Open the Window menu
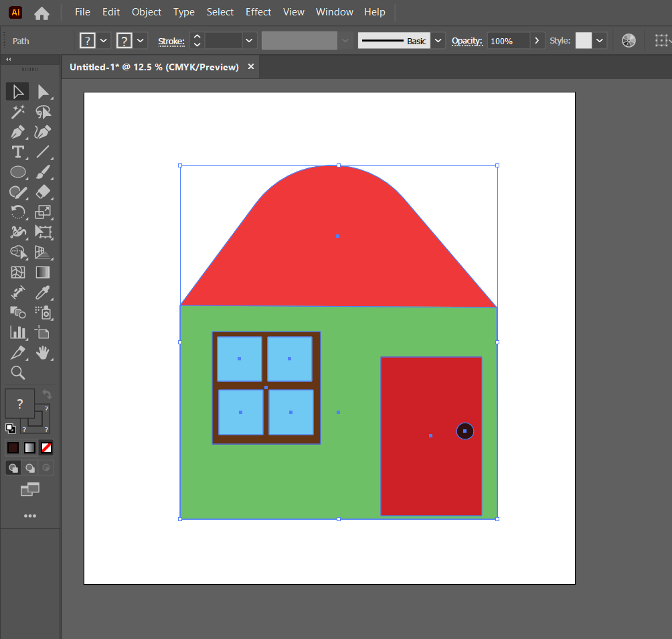This screenshot has height=639, width=672. [335, 12]
